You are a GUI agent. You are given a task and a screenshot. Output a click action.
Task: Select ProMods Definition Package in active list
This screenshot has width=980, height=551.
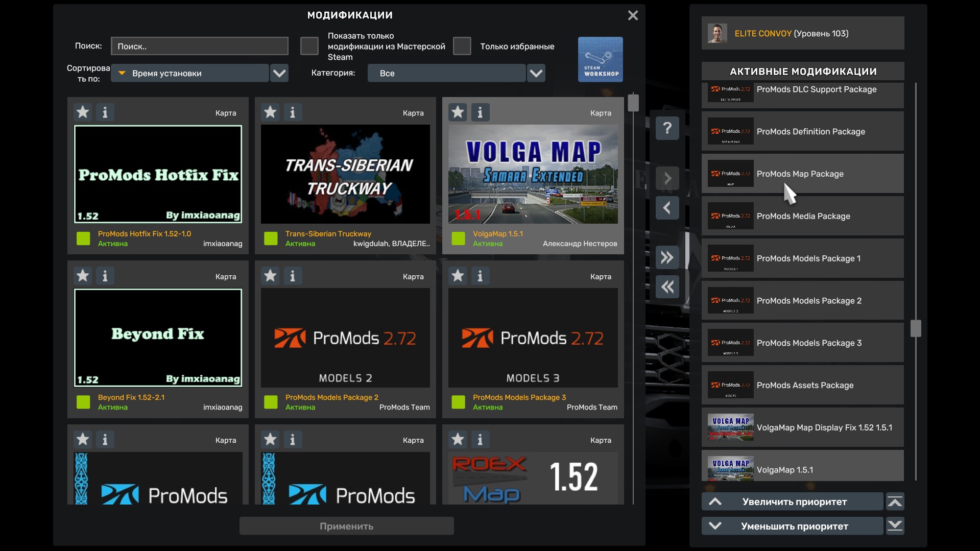803,131
